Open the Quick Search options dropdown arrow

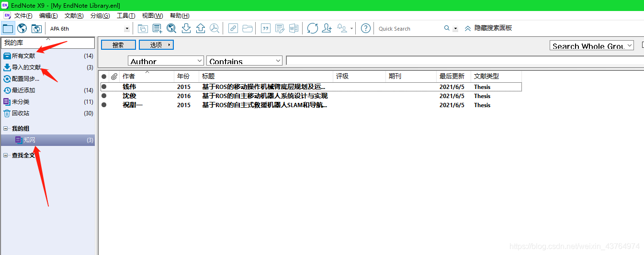455,29
